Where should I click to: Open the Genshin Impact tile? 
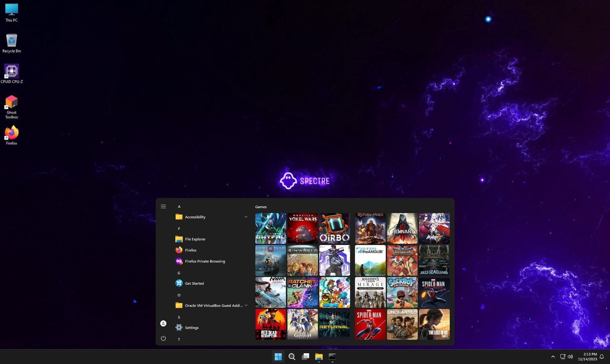pos(303,324)
